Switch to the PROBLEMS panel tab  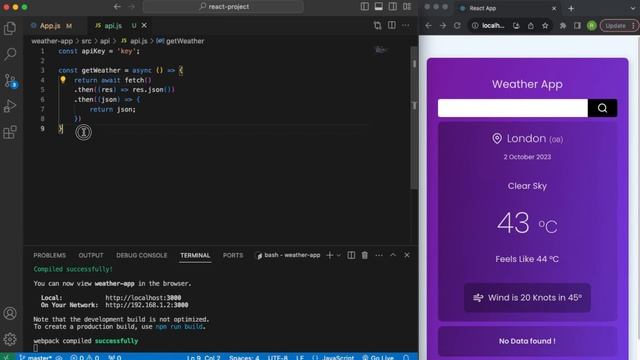point(49,255)
